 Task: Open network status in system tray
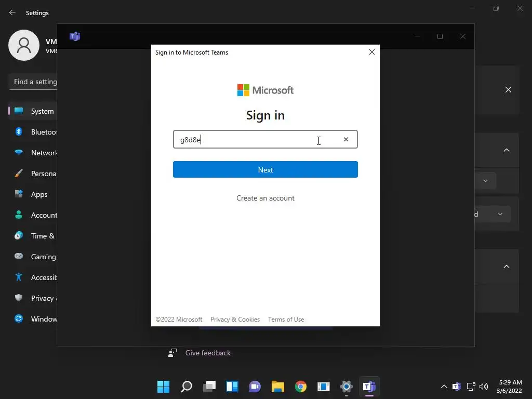pos(471,387)
